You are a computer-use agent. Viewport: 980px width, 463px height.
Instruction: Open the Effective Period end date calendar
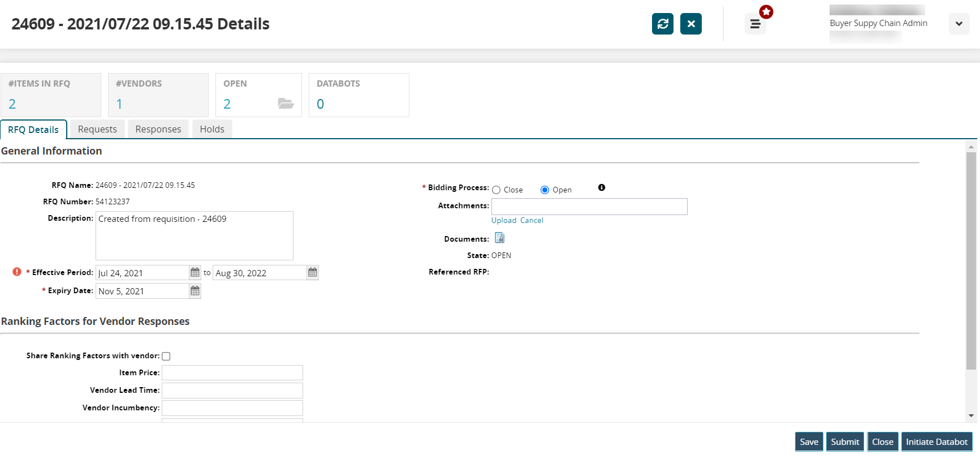pos(313,272)
